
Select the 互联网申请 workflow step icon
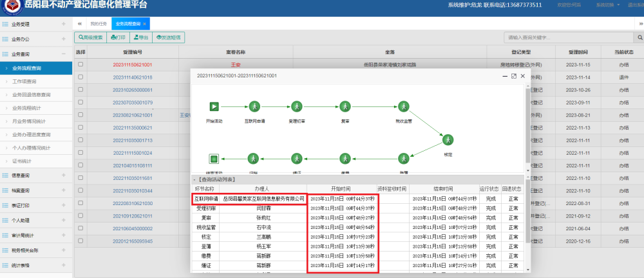click(x=254, y=106)
